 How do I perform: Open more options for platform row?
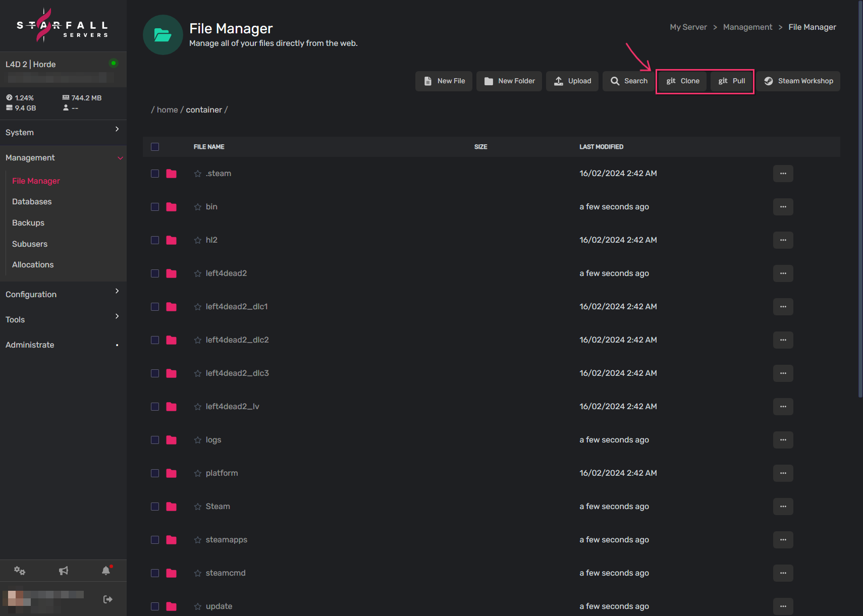pos(783,473)
